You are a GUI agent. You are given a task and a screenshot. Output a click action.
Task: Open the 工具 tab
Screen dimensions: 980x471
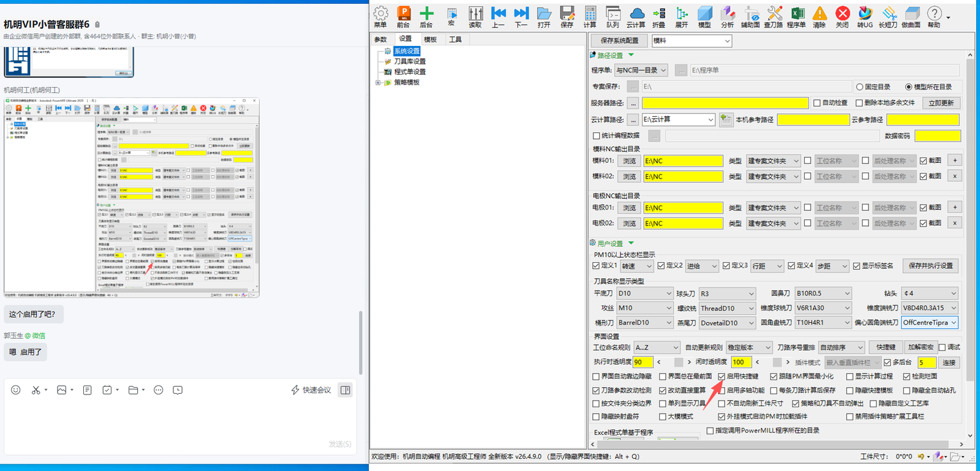[455, 39]
